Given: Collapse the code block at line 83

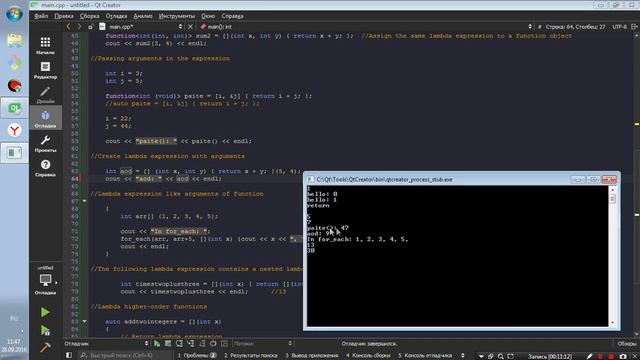Looking at the screenshot, I should pos(84,321).
